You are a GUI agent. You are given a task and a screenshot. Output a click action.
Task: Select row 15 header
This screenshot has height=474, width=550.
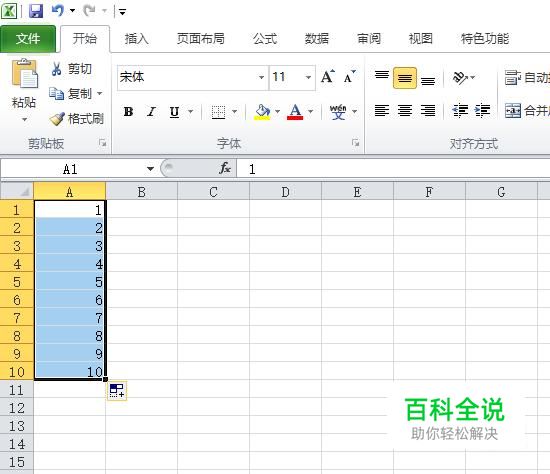pyautogui.click(x=17, y=462)
